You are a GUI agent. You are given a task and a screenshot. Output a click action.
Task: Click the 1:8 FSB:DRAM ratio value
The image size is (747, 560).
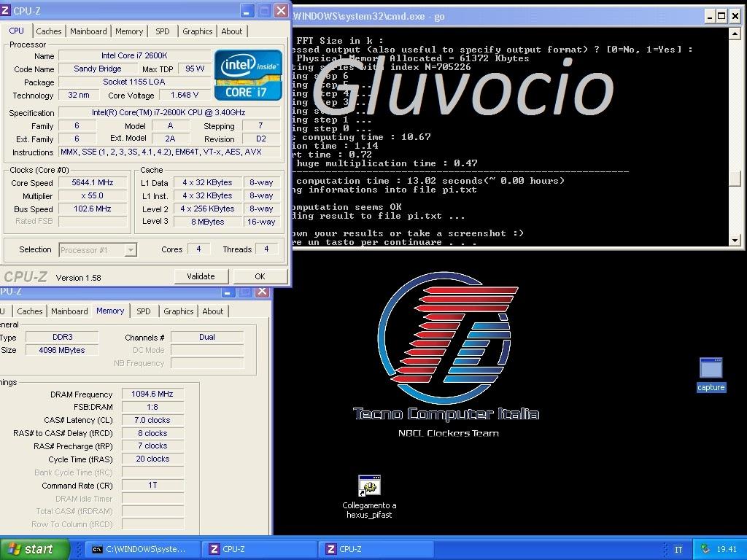point(152,407)
